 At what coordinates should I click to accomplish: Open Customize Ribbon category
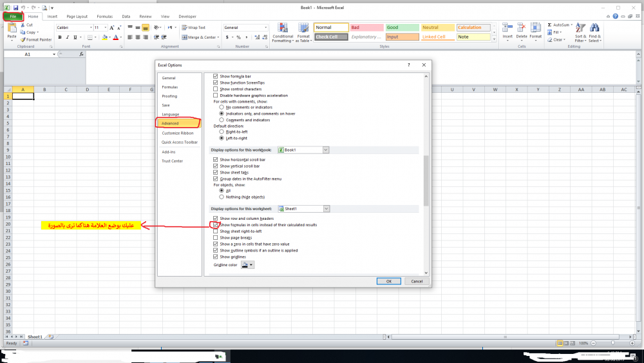tap(178, 133)
